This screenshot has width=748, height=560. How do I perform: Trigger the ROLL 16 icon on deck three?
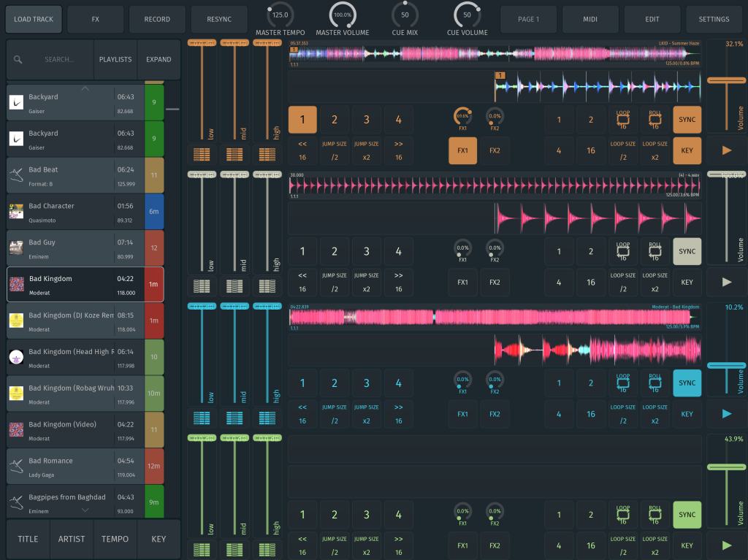pos(655,383)
